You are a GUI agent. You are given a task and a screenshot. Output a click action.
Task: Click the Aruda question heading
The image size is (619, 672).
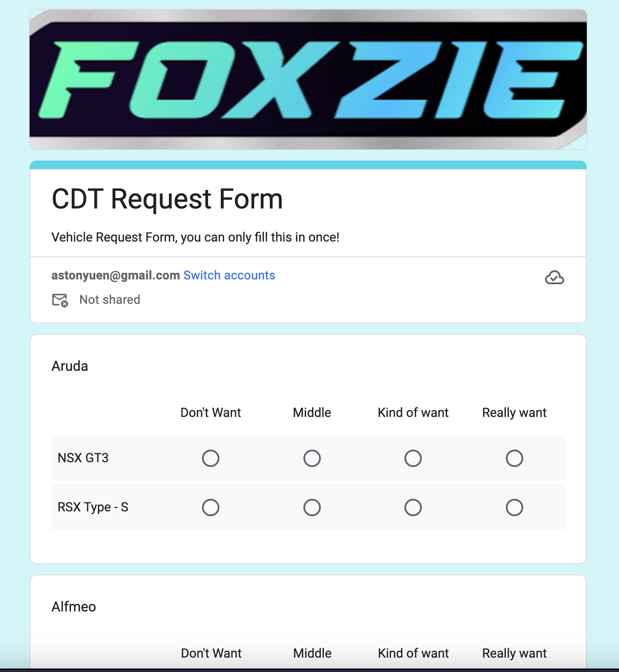tap(70, 366)
